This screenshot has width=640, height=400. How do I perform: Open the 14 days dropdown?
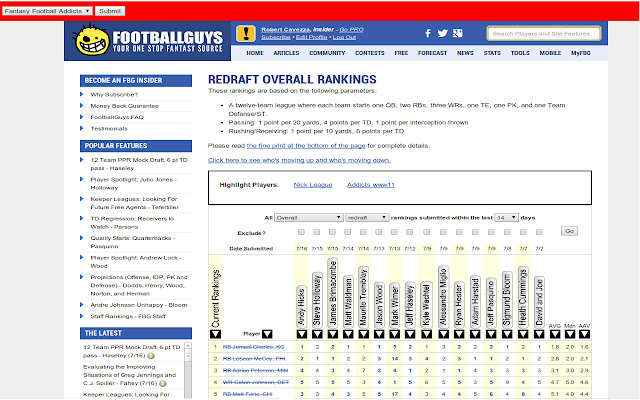pos(506,218)
